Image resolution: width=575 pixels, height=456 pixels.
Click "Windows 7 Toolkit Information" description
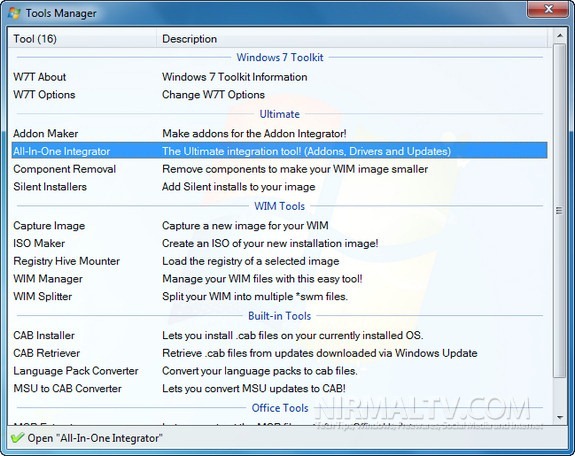coord(235,77)
